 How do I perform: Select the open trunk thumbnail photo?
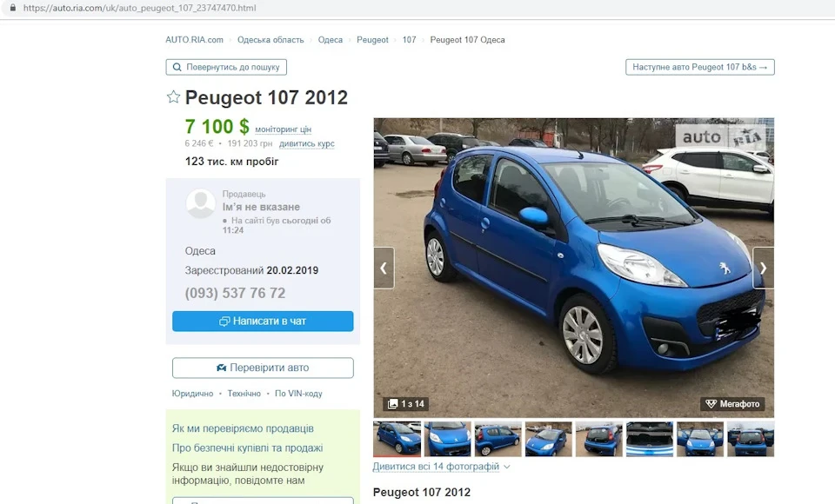(650, 439)
